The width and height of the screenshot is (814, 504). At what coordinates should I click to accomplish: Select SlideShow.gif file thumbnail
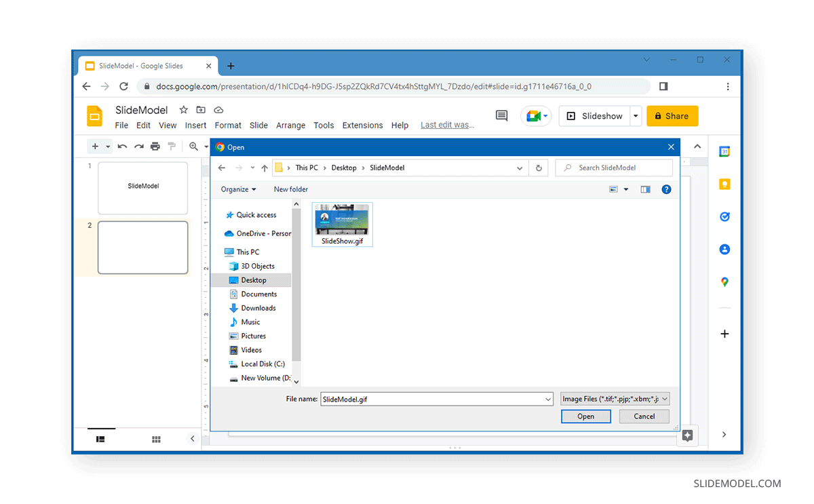(x=342, y=225)
